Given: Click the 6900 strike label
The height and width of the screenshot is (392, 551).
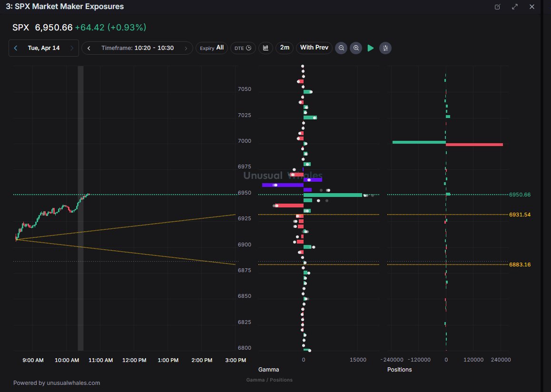Looking at the screenshot, I should [x=245, y=245].
